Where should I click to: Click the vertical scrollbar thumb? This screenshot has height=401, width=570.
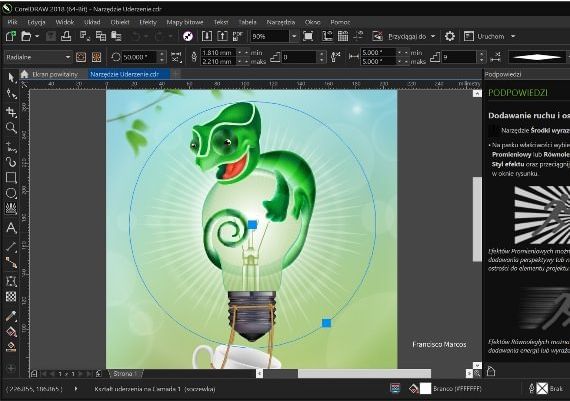[x=477, y=219]
